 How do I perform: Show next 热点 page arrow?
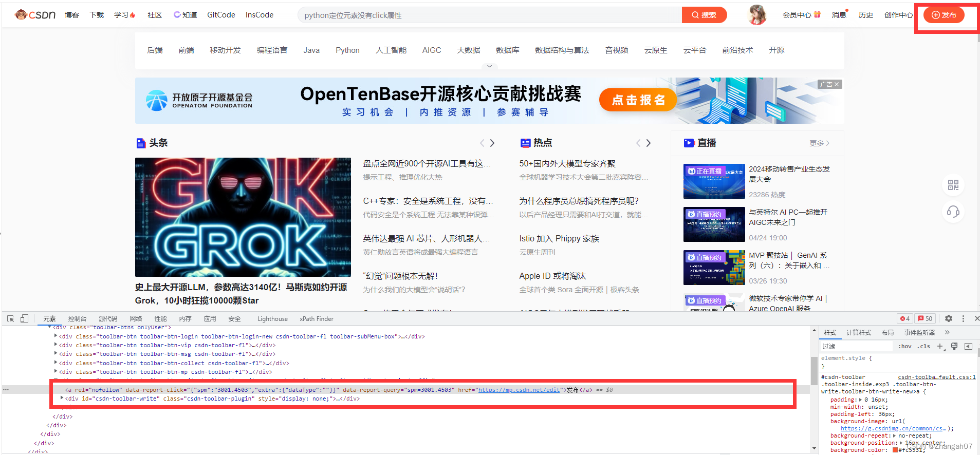point(649,143)
